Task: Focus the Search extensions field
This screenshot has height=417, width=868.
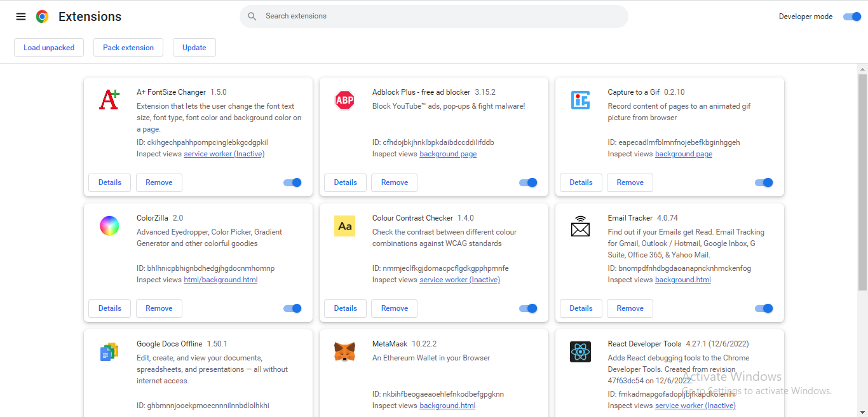Action: tap(434, 17)
